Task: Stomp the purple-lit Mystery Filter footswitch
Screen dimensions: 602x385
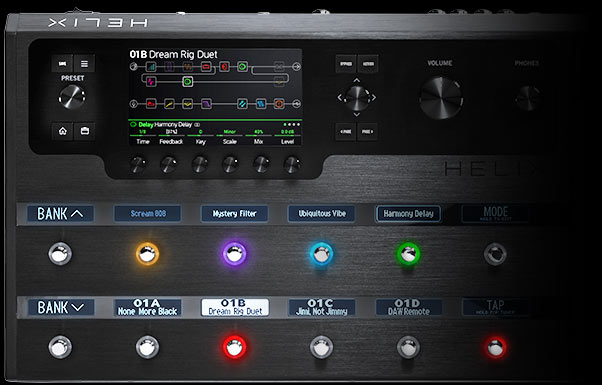Action: pyautogui.click(x=235, y=253)
